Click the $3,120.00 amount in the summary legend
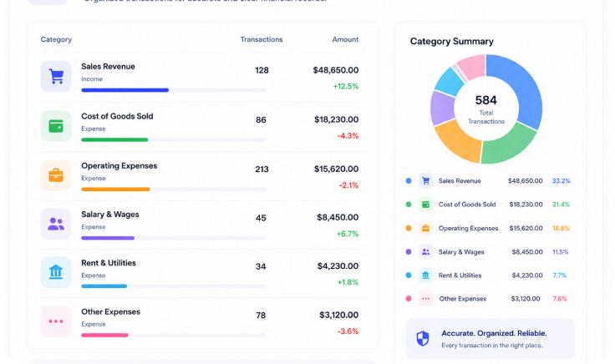This screenshot has height=364, width=615. pos(526,299)
